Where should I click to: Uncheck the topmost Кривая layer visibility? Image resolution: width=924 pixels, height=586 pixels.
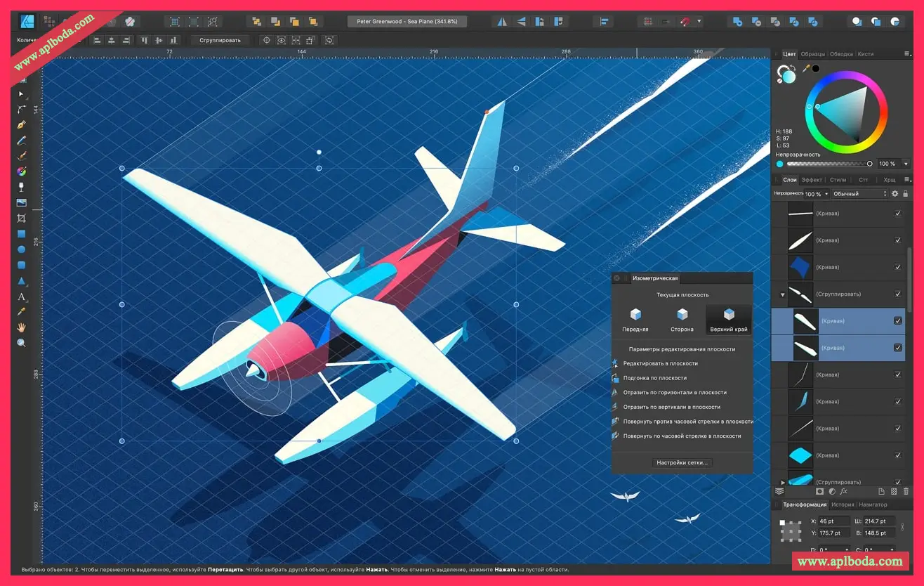897,214
